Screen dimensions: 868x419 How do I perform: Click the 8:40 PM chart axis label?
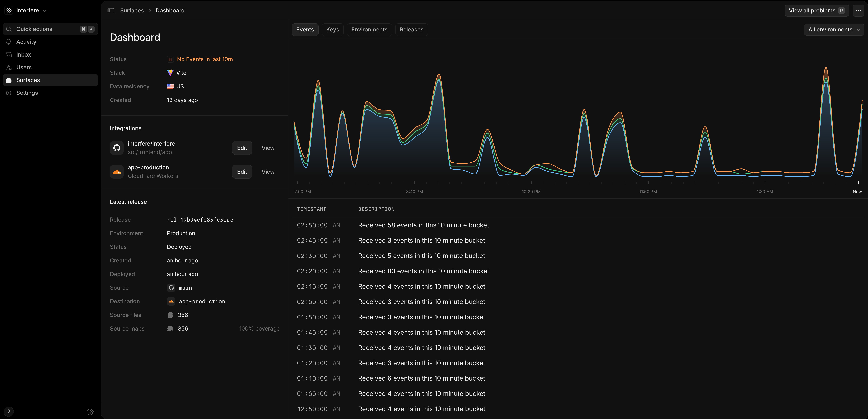coord(414,192)
